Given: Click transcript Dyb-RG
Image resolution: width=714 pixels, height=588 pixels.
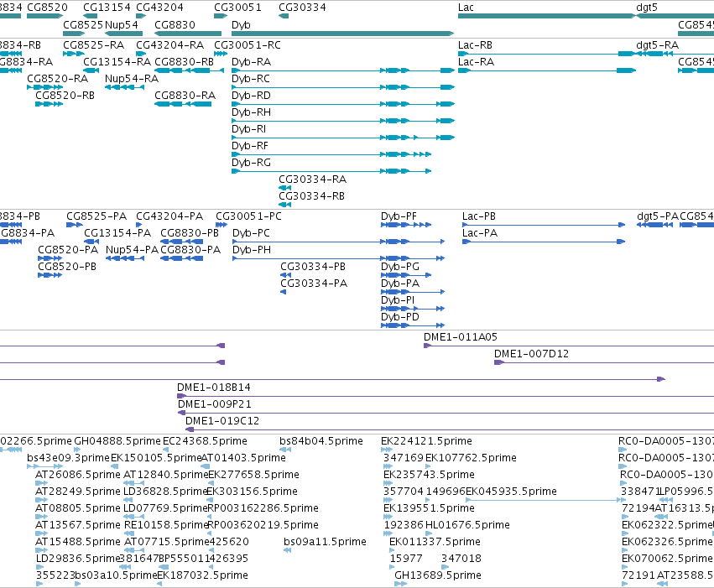Looking at the screenshot, I should [251, 163].
